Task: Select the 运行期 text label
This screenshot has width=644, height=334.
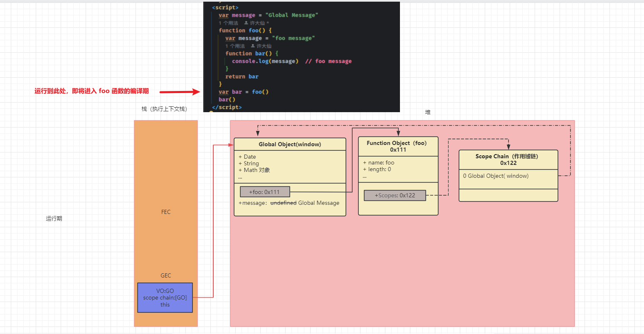Action: 54,219
